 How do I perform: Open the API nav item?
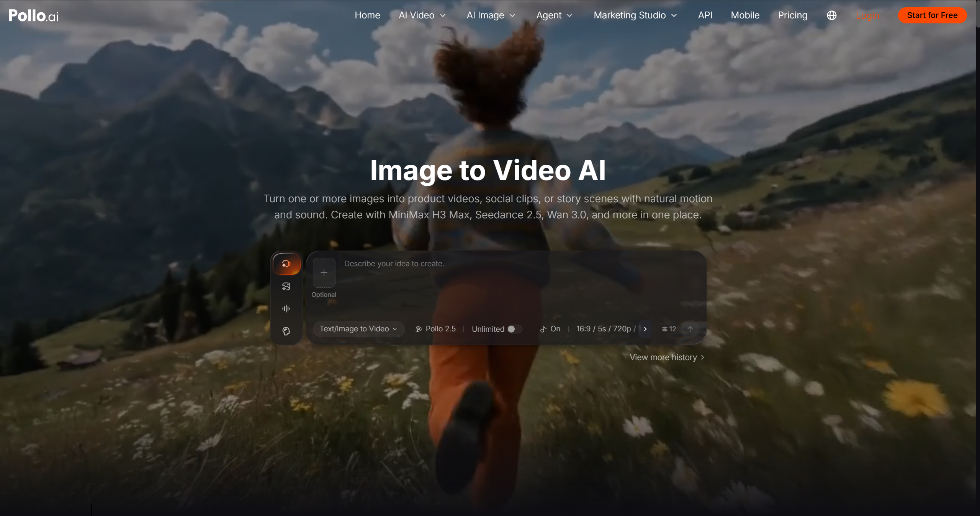[x=705, y=15]
